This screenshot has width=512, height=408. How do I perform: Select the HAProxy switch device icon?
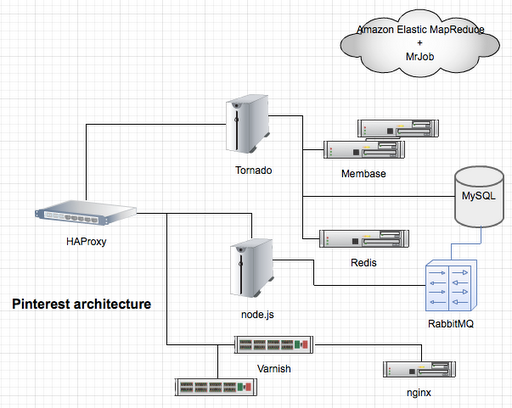[86, 213]
